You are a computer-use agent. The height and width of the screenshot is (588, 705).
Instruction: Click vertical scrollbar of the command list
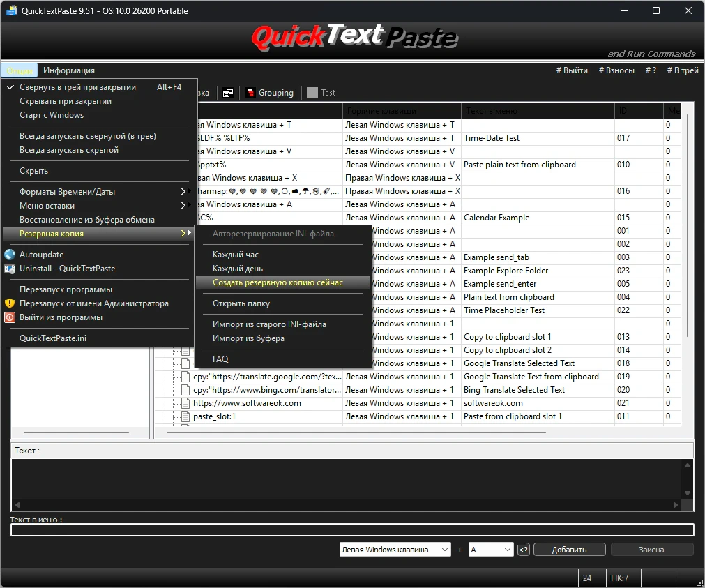[688, 225]
